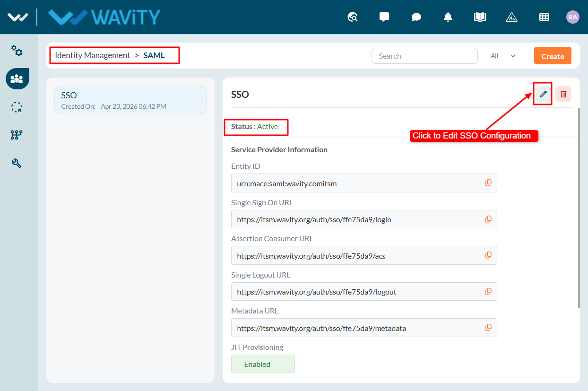Click the Single Sign On URL field

tap(364, 219)
